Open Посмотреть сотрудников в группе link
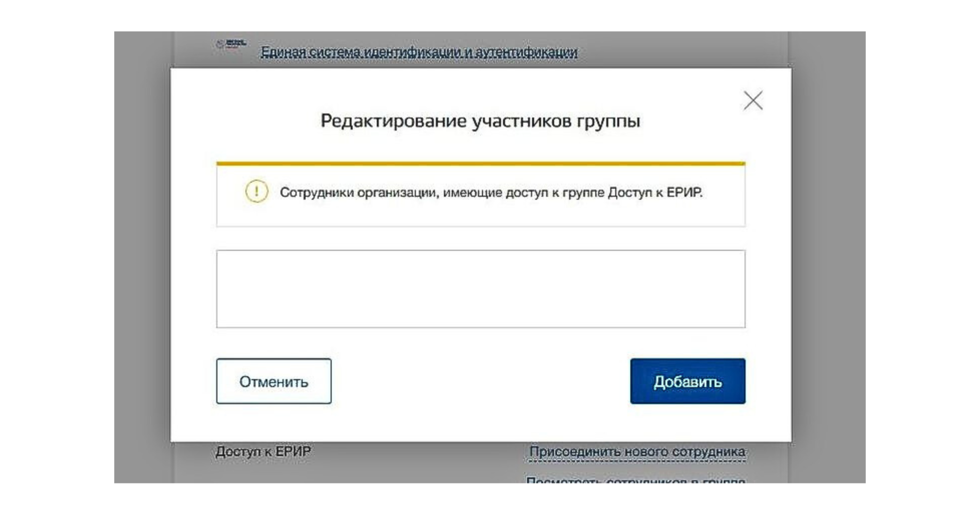The image size is (980, 515). click(x=635, y=480)
